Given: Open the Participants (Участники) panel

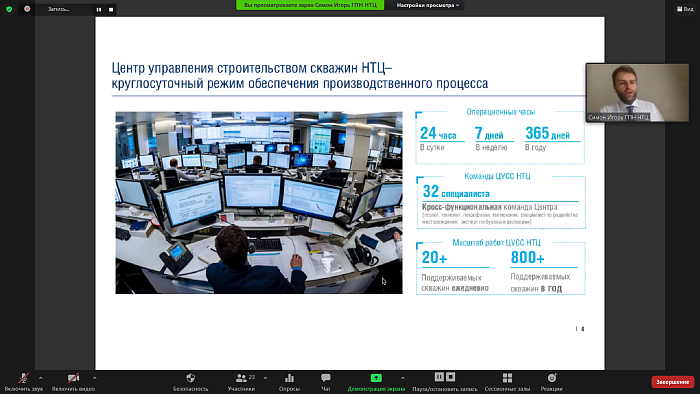Looking at the screenshot, I should coord(242,378).
